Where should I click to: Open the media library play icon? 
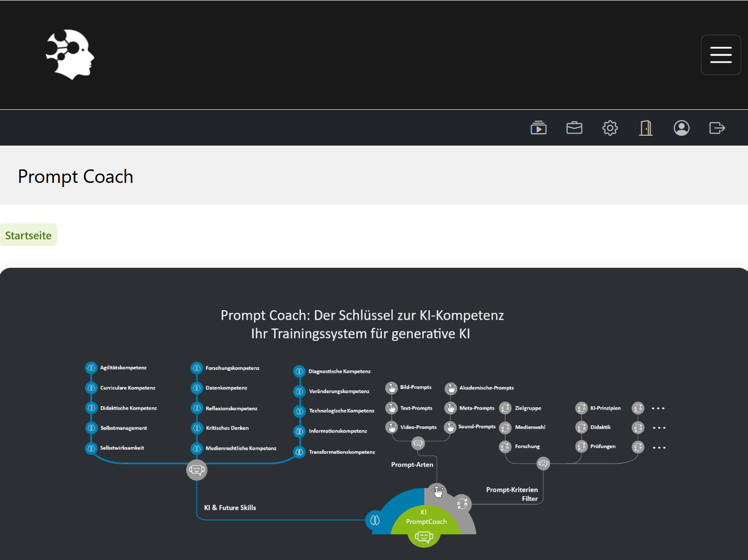tap(539, 127)
